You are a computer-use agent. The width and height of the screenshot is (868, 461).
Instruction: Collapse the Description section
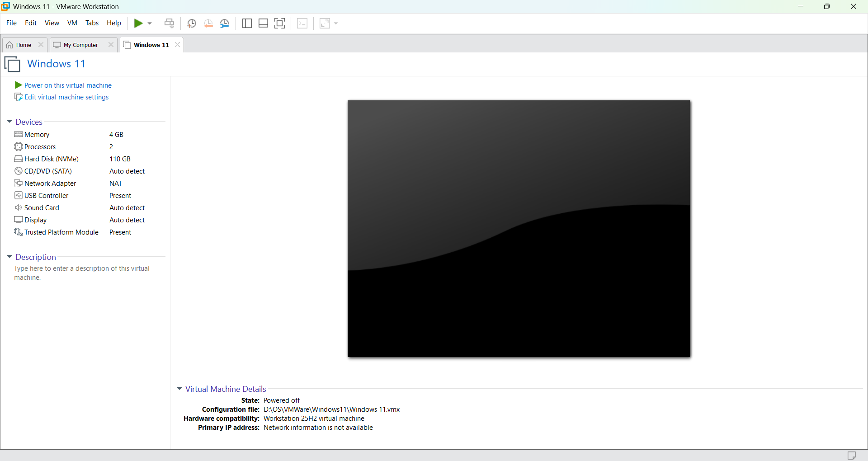pos(9,257)
